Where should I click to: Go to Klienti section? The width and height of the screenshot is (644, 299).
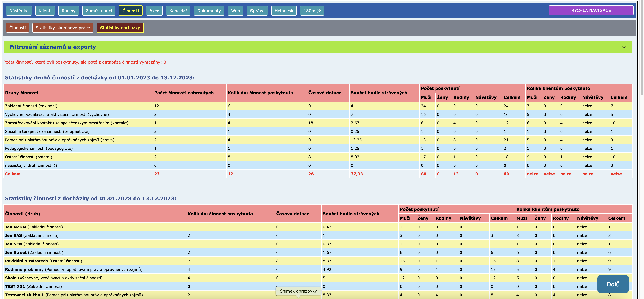tap(45, 11)
